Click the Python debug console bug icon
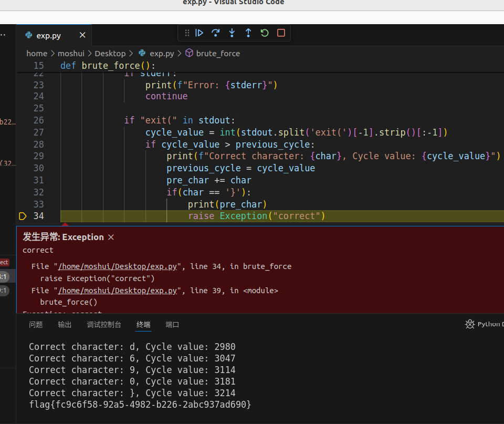Screen dimensions: 504x424 tap(470, 324)
